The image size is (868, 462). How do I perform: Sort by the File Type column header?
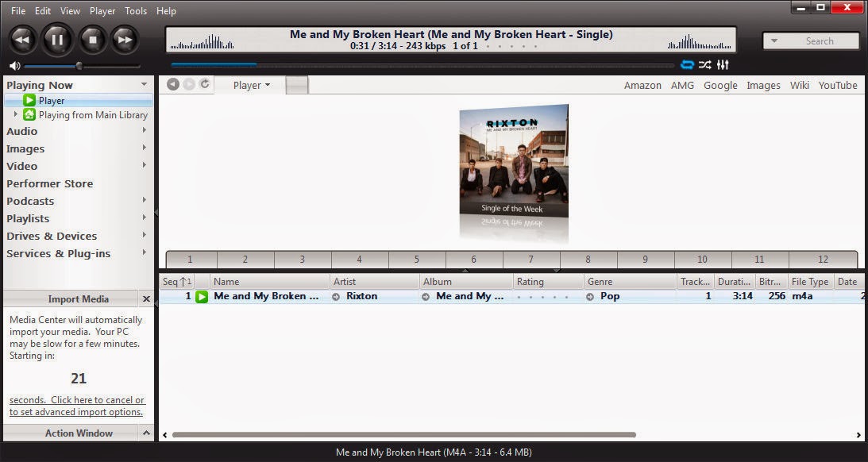click(x=810, y=282)
